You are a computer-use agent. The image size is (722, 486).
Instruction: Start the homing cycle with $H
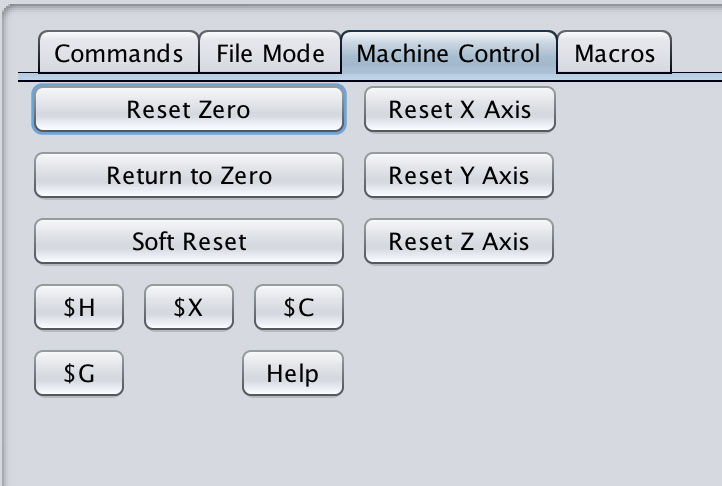click(79, 308)
